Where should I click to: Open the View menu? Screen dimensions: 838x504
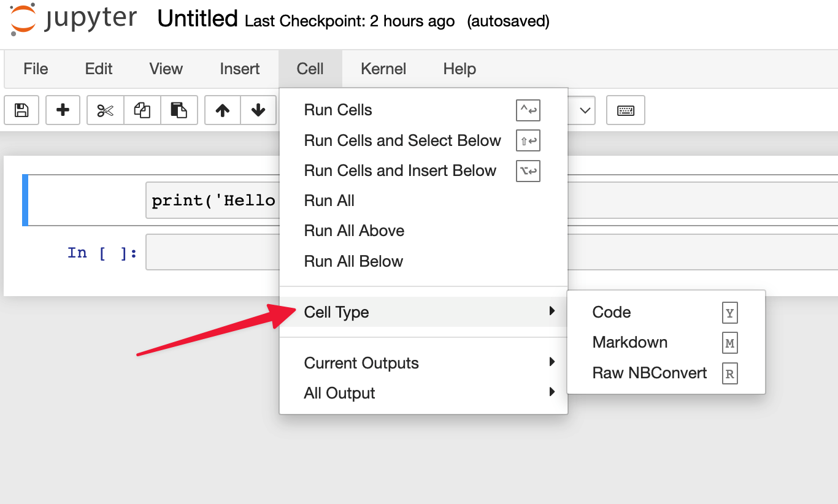click(166, 69)
